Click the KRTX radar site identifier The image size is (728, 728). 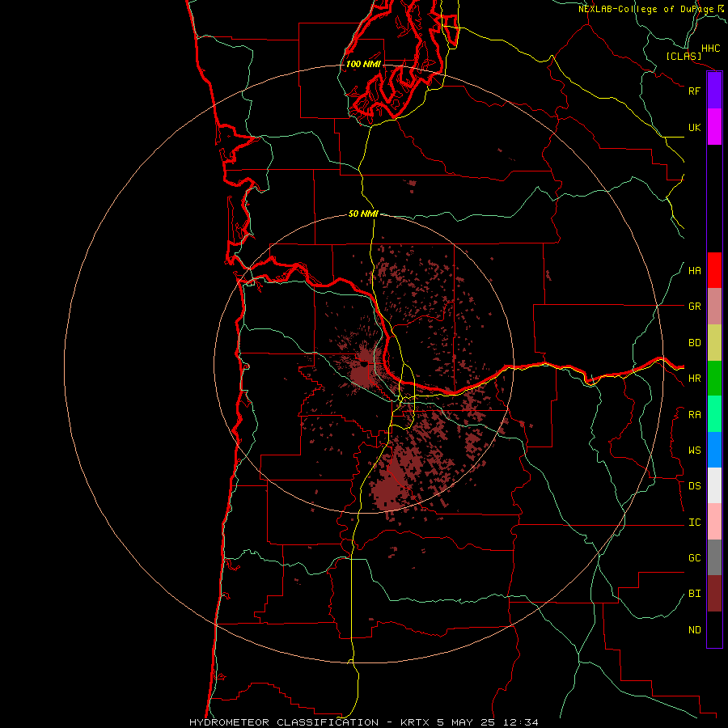tap(417, 722)
